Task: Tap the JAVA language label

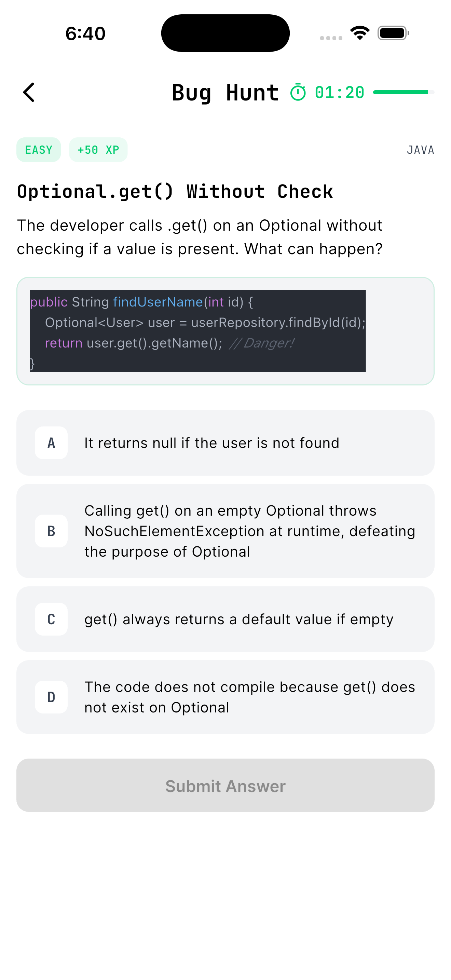Action: pos(420,150)
